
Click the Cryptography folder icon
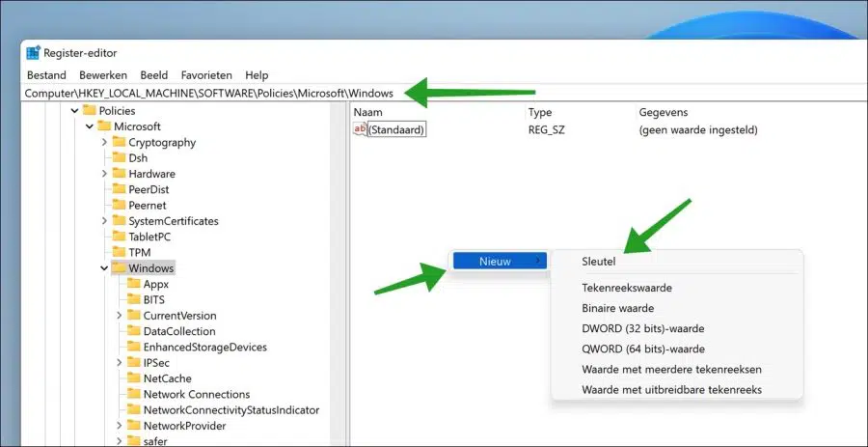[119, 142]
